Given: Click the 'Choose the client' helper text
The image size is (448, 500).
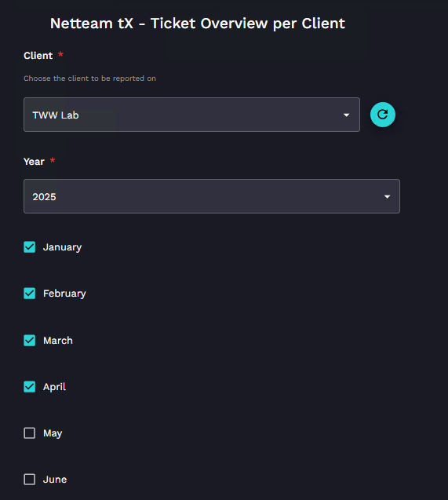Looking at the screenshot, I should [90, 78].
